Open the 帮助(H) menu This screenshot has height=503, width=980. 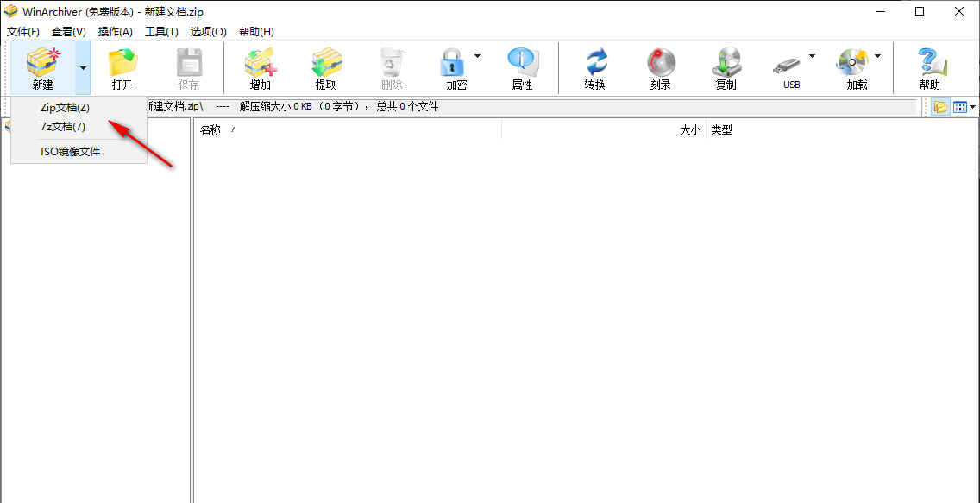[256, 32]
